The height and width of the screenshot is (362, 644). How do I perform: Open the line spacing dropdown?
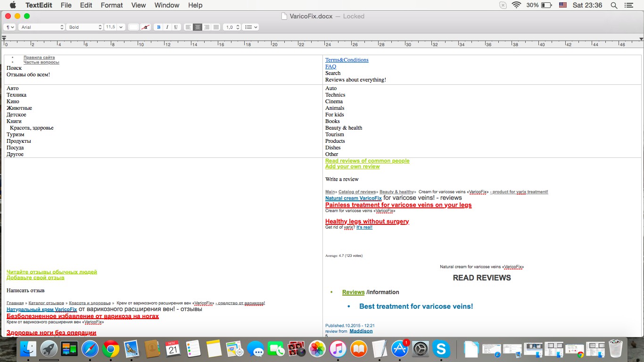232,27
